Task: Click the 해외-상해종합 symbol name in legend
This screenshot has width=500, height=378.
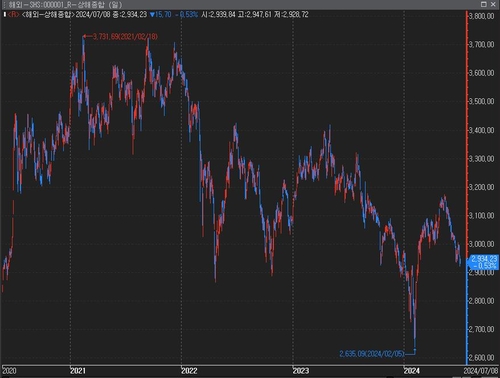Action: (x=48, y=15)
